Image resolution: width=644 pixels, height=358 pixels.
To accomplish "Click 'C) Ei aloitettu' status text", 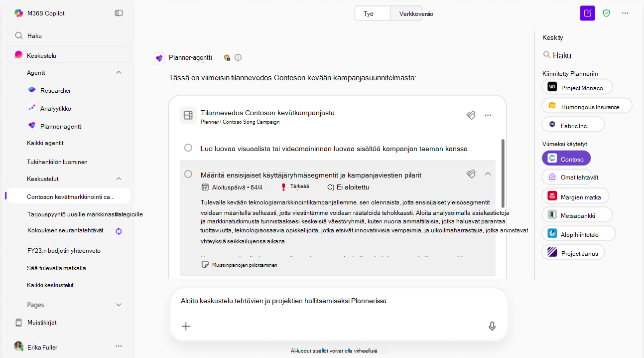I will [348, 187].
